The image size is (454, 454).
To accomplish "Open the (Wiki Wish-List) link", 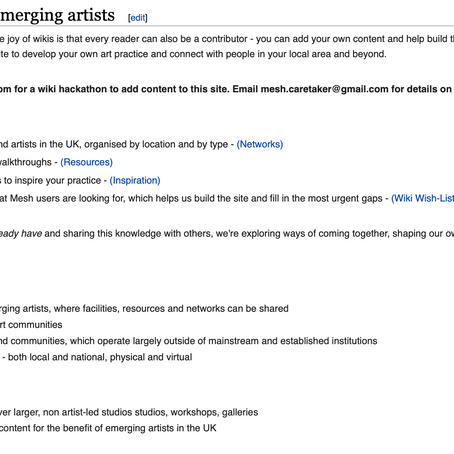I will 422,199.
